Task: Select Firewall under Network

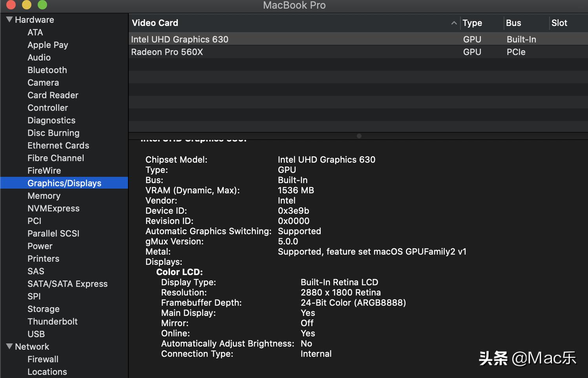Action: click(43, 359)
